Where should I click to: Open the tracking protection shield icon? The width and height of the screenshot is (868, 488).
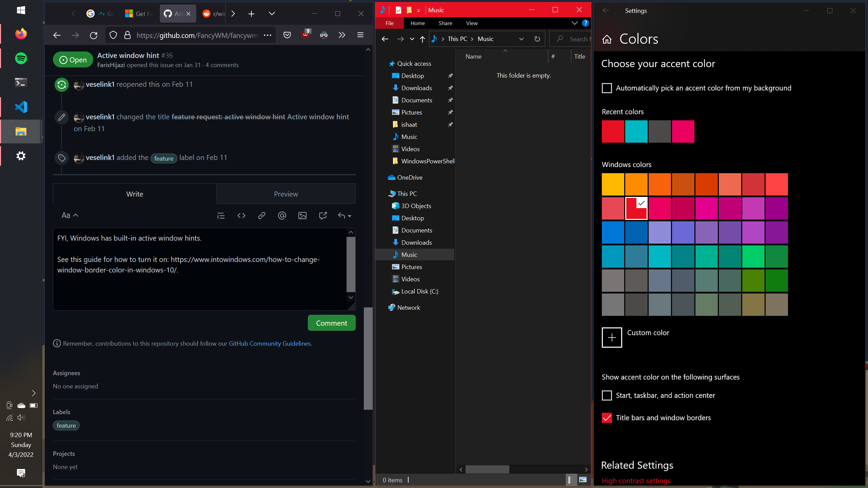coord(113,35)
